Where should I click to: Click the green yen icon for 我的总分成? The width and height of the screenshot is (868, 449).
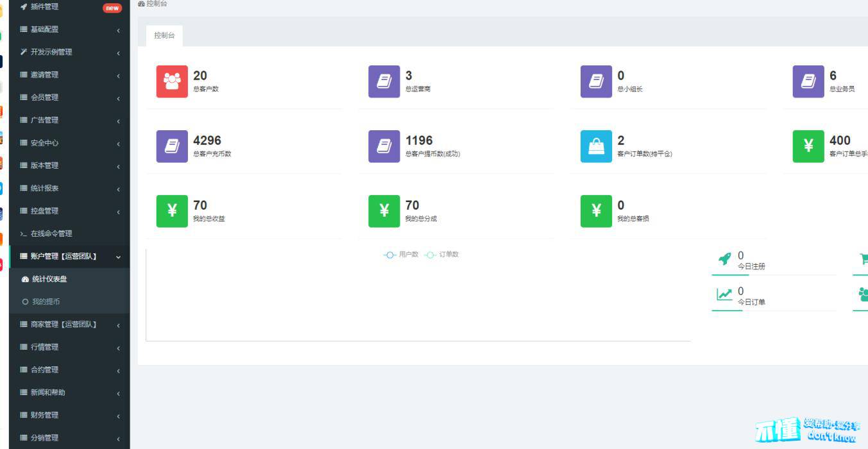click(384, 211)
